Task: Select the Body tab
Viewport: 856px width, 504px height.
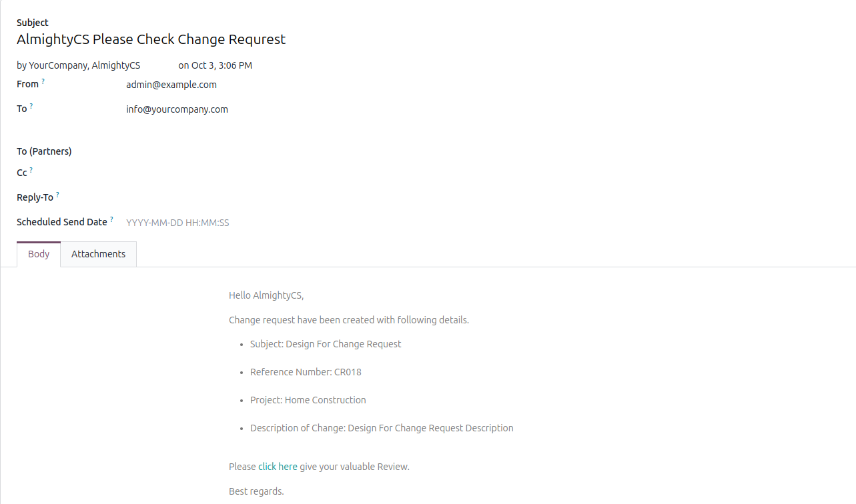Action: pos(39,254)
